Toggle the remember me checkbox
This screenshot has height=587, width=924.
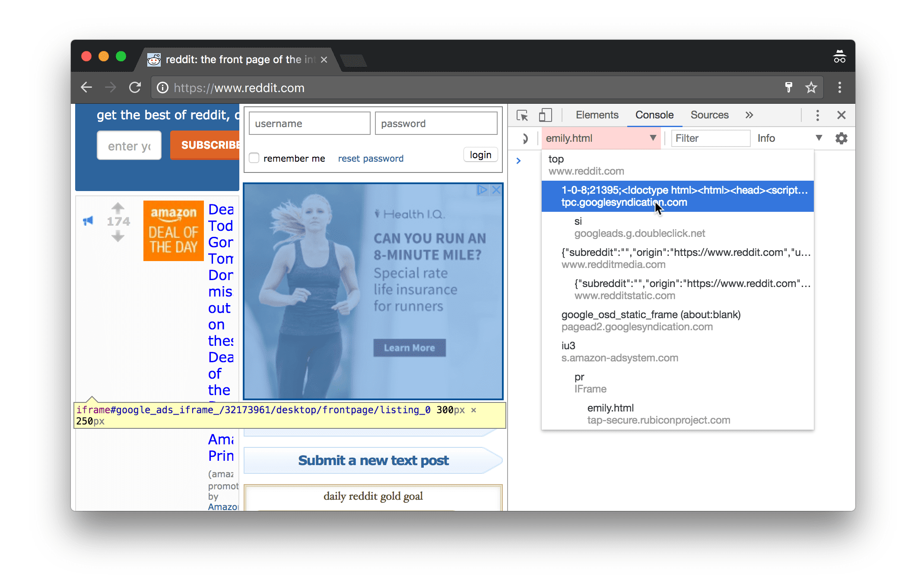[254, 158]
